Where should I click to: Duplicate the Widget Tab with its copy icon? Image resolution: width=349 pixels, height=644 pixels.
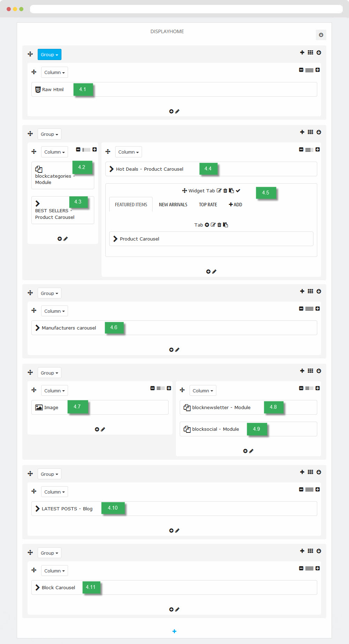pos(231,191)
